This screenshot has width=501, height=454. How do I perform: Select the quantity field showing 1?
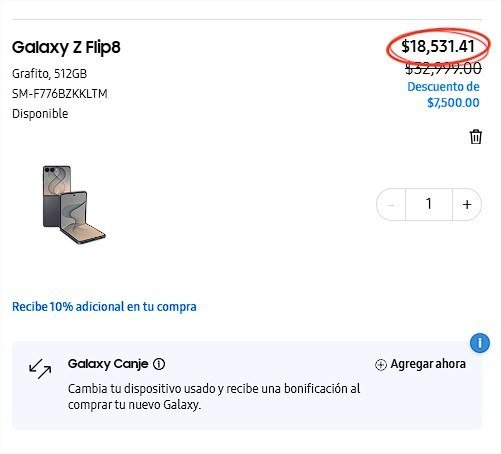tap(429, 204)
